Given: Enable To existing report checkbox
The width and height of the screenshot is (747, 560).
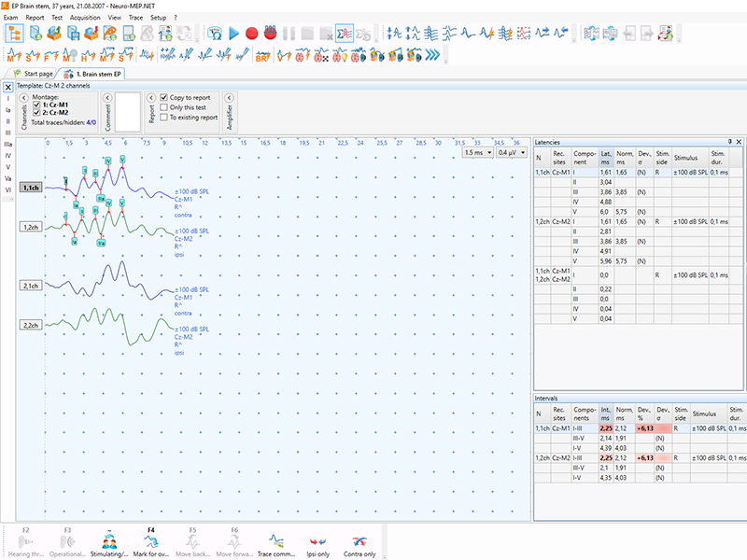Looking at the screenshot, I should [x=164, y=118].
